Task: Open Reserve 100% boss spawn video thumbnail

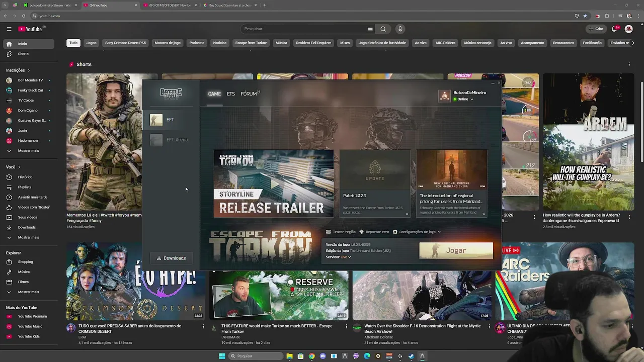Action: tap(279, 295)
